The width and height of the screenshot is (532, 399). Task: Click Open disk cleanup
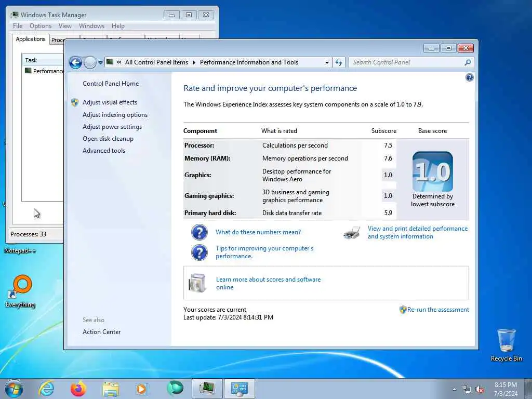(108, 138)
